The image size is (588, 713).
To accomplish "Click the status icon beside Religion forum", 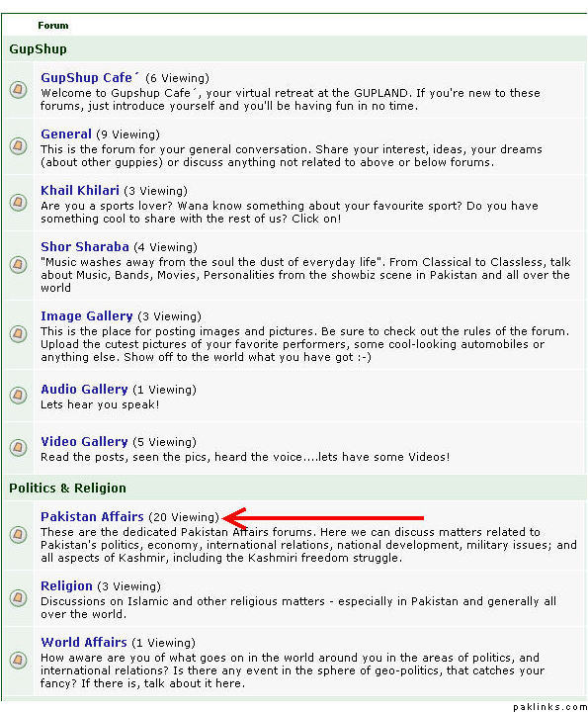I will [x=19, y=597].
